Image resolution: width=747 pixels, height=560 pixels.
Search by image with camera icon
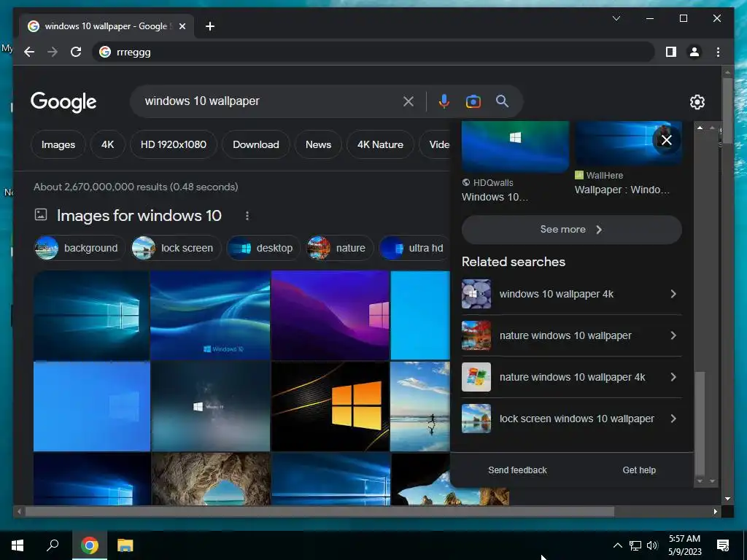[473, 101]
